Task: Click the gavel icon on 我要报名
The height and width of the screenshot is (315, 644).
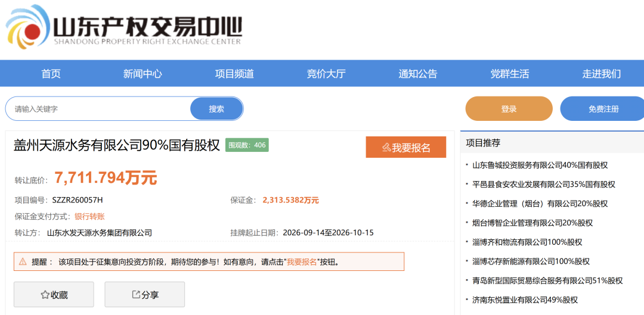Action: tap(386, 148)
